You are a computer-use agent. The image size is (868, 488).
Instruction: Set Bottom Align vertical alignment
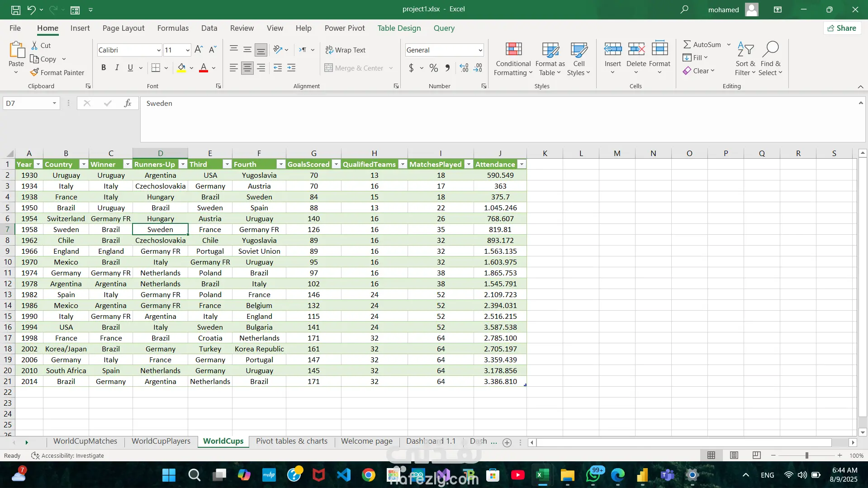click(x=261, y=50)
